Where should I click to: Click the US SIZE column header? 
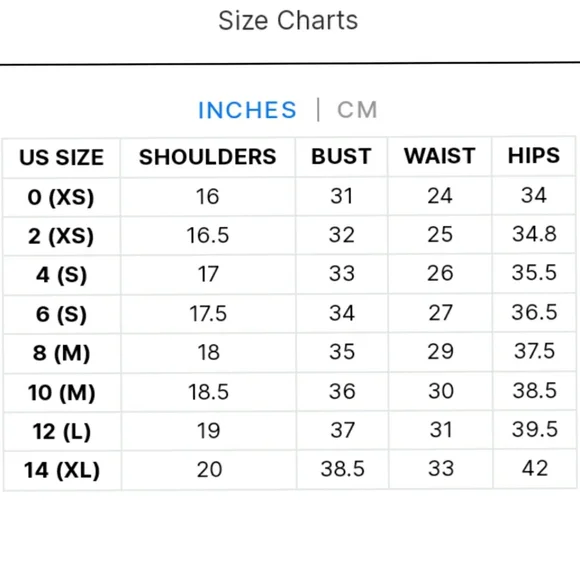[61, 157]
